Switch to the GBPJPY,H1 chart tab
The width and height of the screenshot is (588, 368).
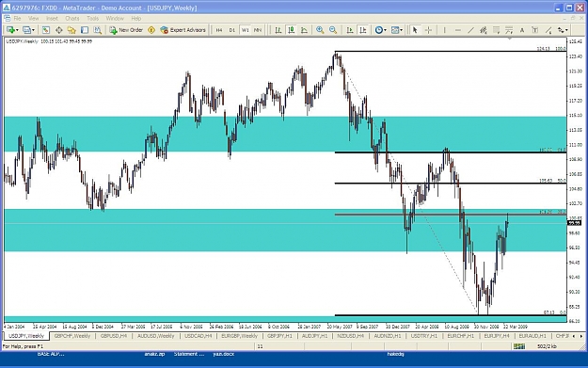coord(279,336)
